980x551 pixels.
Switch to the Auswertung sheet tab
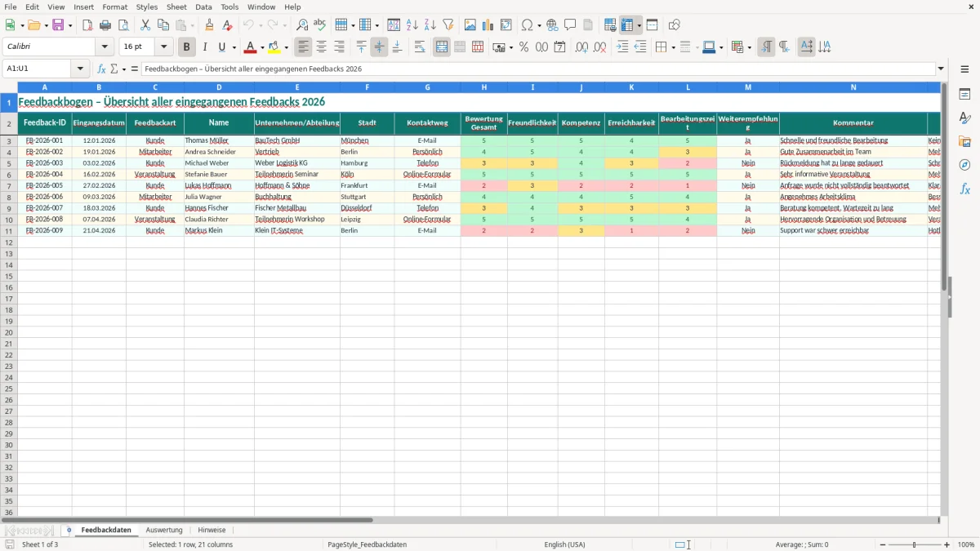tap(164, 530)
